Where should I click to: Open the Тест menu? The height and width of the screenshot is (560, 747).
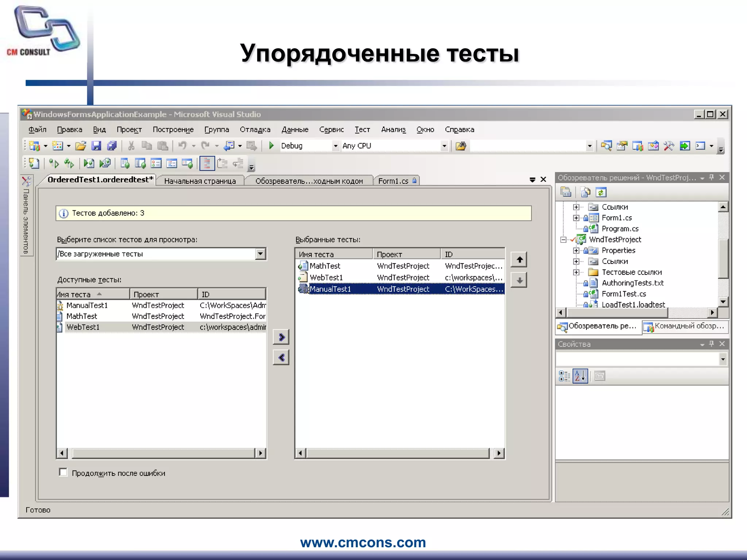click(362, 129)
